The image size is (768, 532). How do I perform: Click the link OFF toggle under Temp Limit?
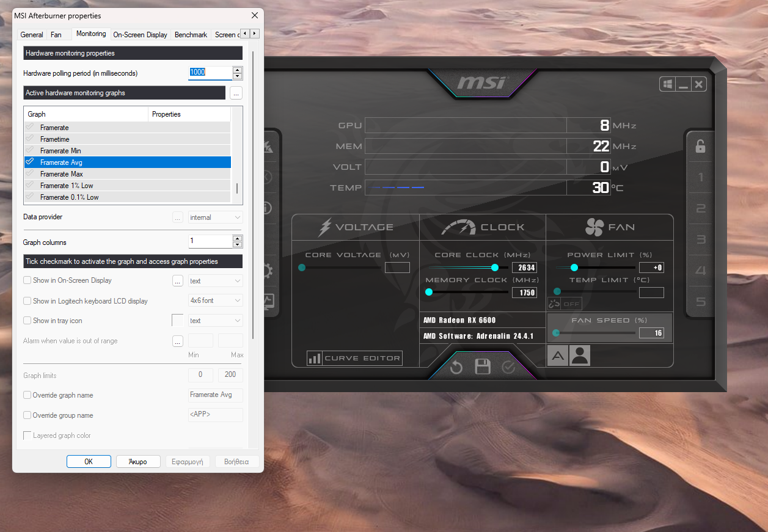click(x=565, y=304)
